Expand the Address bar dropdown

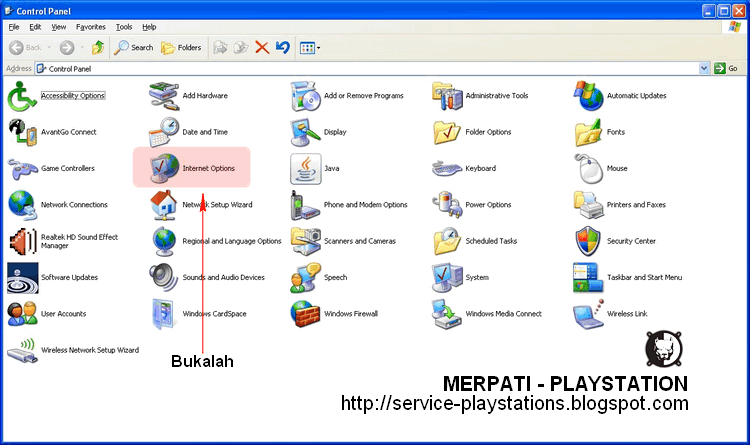704,68
